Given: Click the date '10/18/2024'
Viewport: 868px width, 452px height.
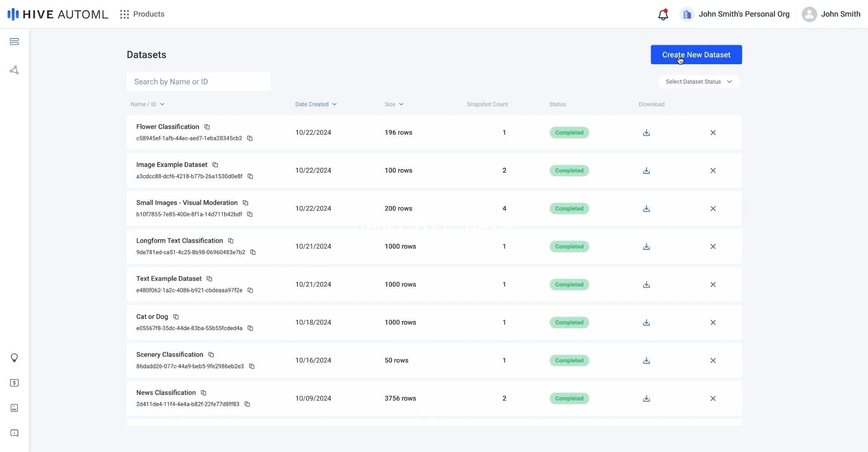Looking at the screenshot, I should pyautogui.click(x=313, y=323).
